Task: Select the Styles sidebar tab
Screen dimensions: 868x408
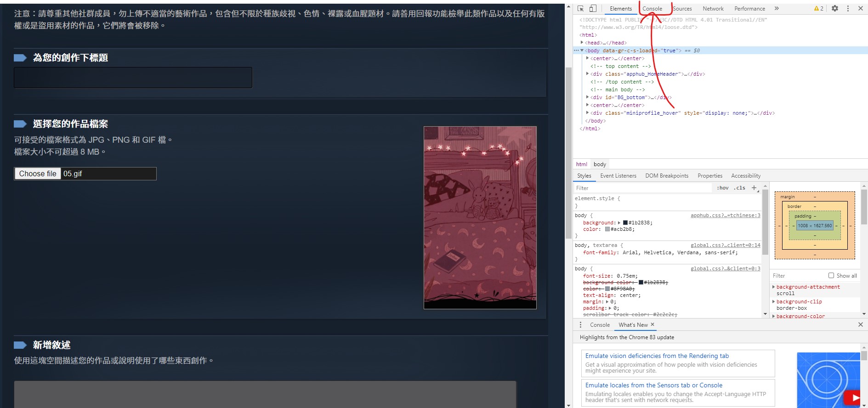Action: tap(584, 176)
